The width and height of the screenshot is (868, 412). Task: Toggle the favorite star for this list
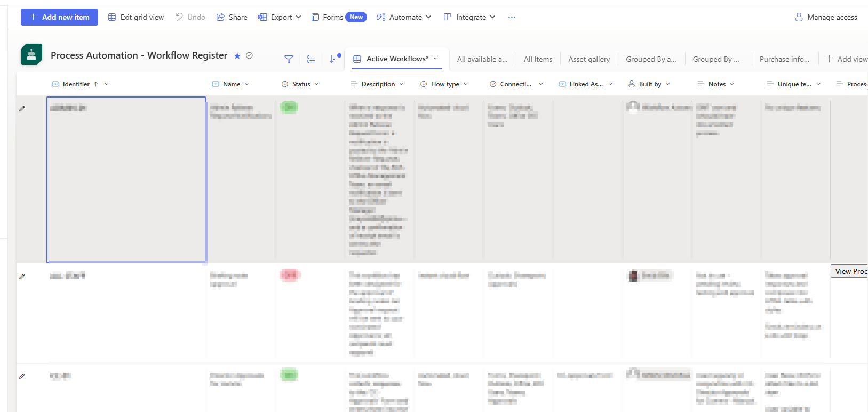[237, 55]
